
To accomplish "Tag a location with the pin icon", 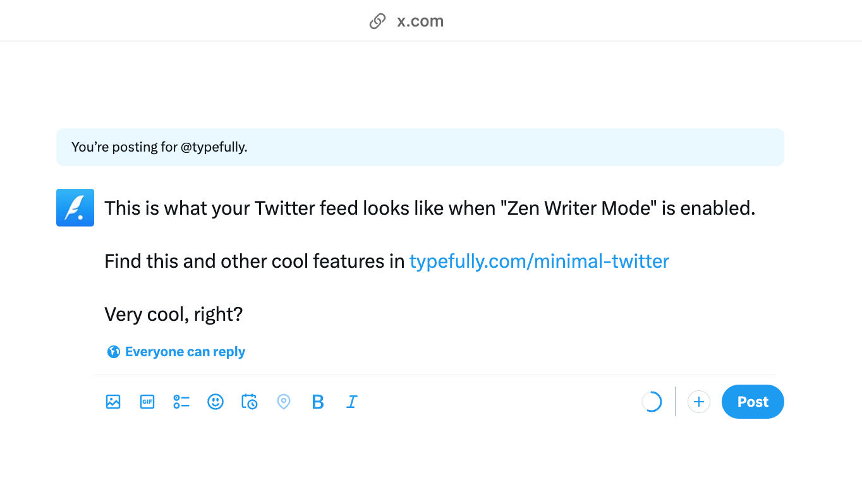I will [x=283, y=402].
